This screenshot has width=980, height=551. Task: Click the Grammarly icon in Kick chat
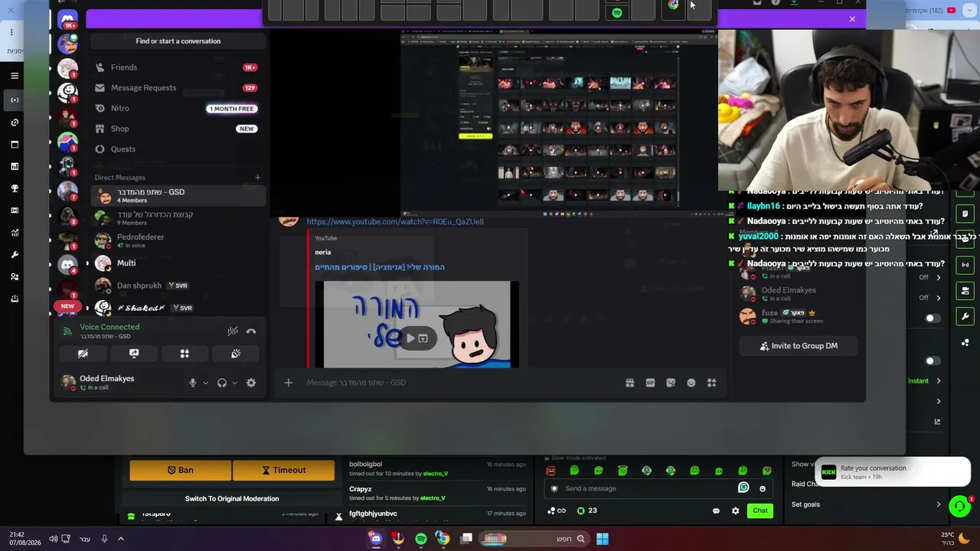743,487
